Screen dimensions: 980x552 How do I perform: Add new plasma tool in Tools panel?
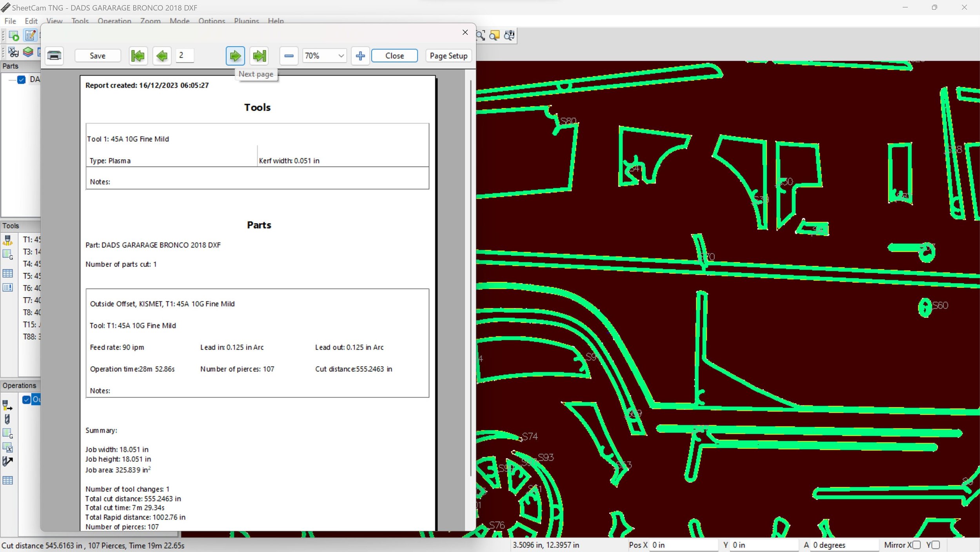tap(8, 240)
